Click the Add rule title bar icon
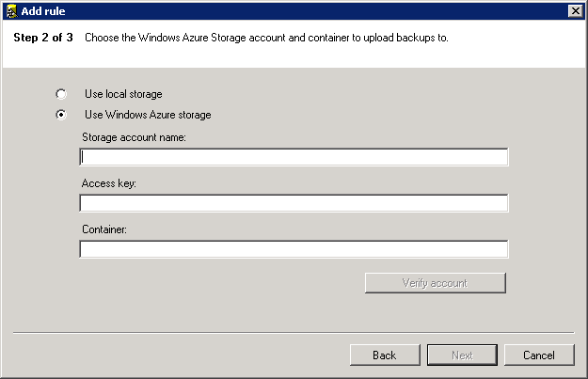 tap(11, 9)
